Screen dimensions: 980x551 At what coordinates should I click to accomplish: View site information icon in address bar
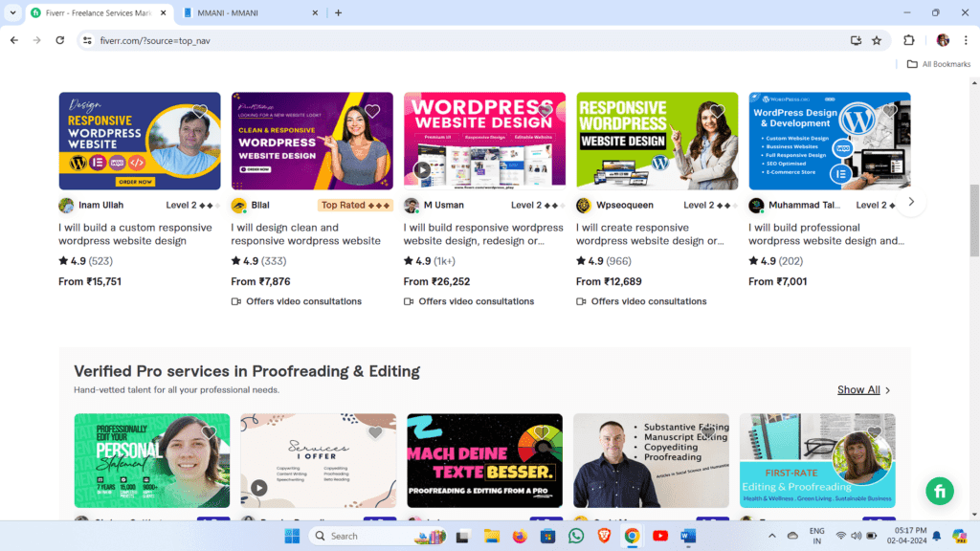[x=87, y=40]
